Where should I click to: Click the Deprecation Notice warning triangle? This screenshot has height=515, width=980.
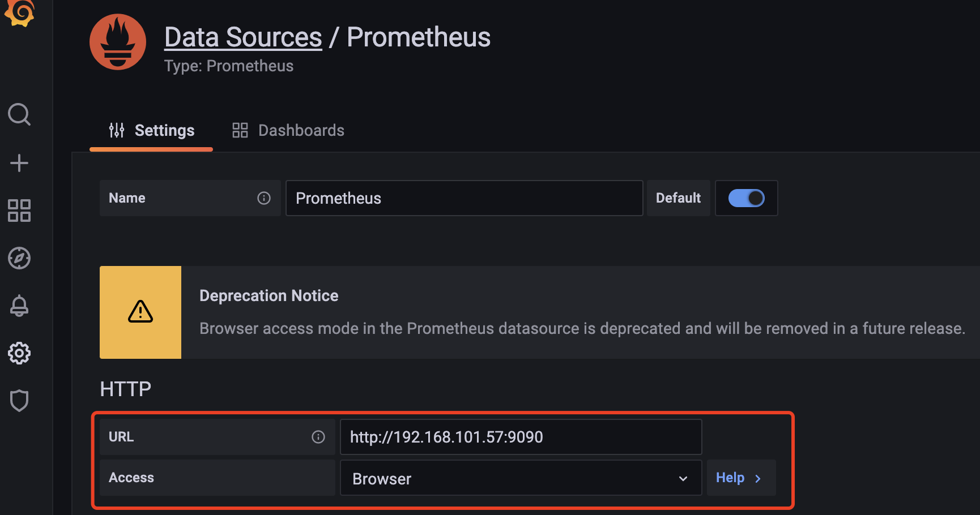(140, 312)
